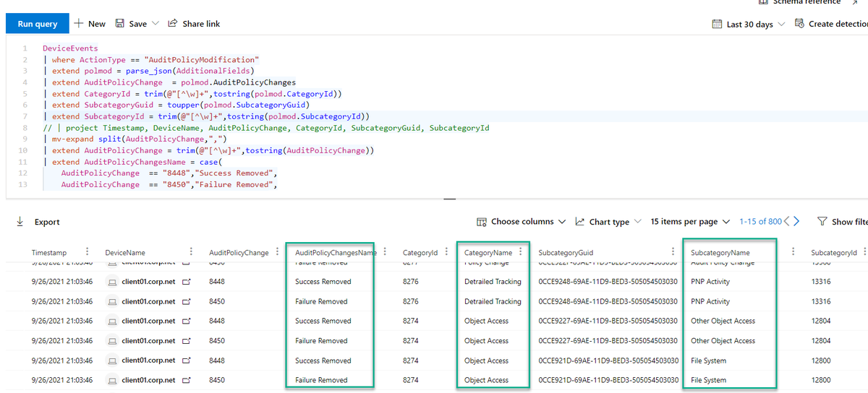Screen dimensions: 868x393
Task: Click the Share link icon button
Action: (173, 24)
